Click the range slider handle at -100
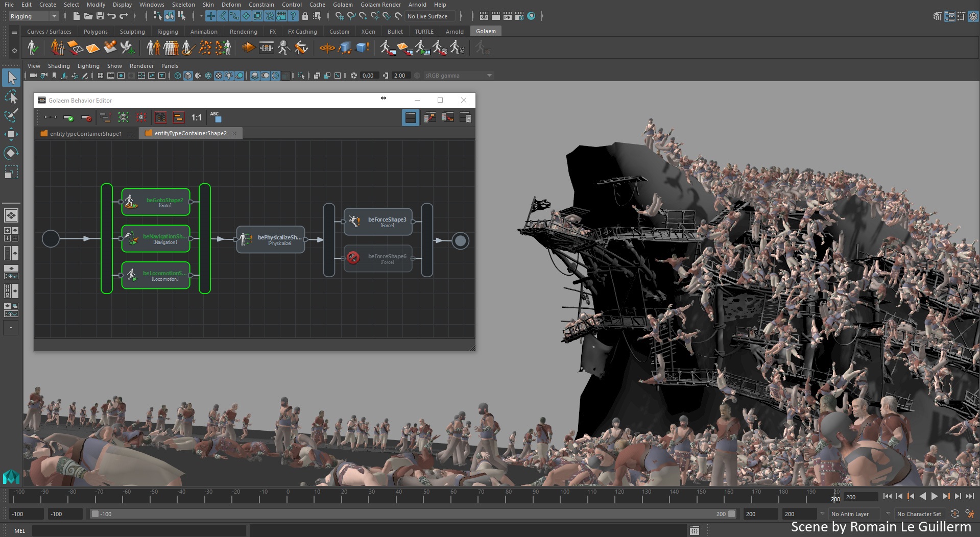The width and height of the screenshot is (980, 537). pyautogui.click(x=95, y=514)
